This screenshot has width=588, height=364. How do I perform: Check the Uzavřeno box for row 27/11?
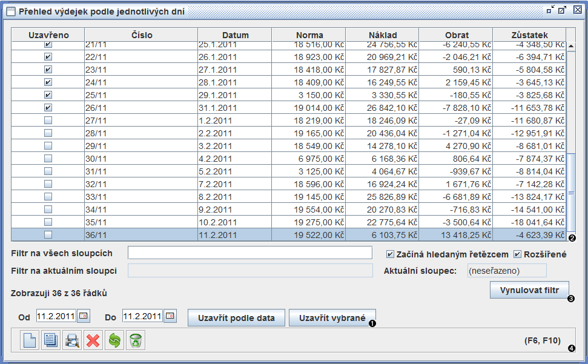click(48, 121)
